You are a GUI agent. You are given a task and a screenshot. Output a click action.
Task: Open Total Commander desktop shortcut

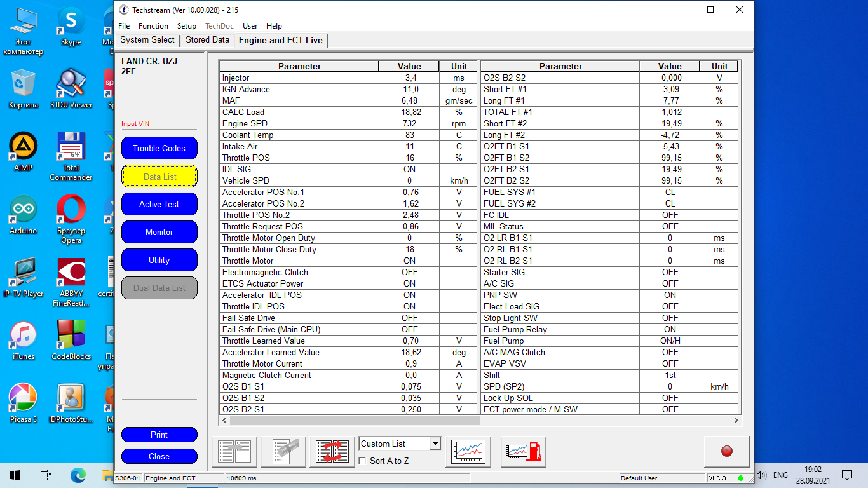click(x=71, y=156)
